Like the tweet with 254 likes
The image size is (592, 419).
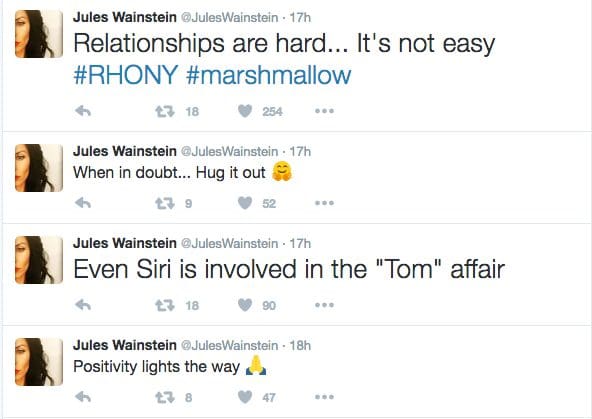pyautogui.click(x=245, y=111)
